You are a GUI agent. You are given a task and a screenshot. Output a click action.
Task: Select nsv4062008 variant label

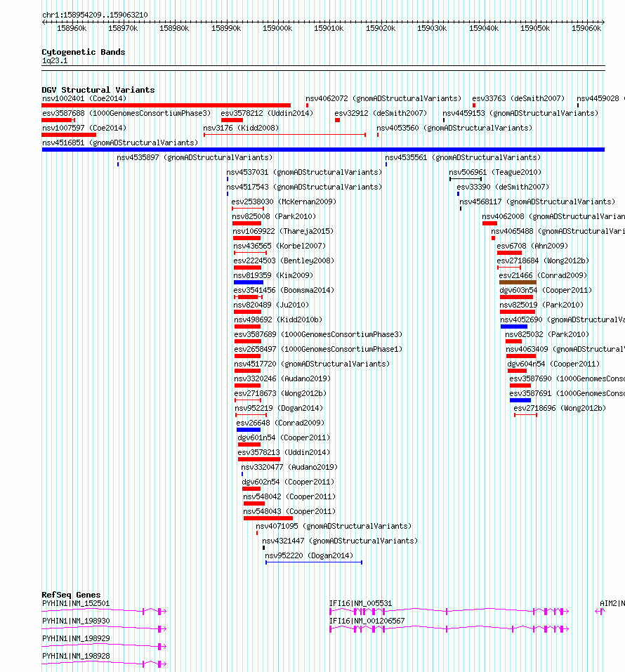[553, 216]
